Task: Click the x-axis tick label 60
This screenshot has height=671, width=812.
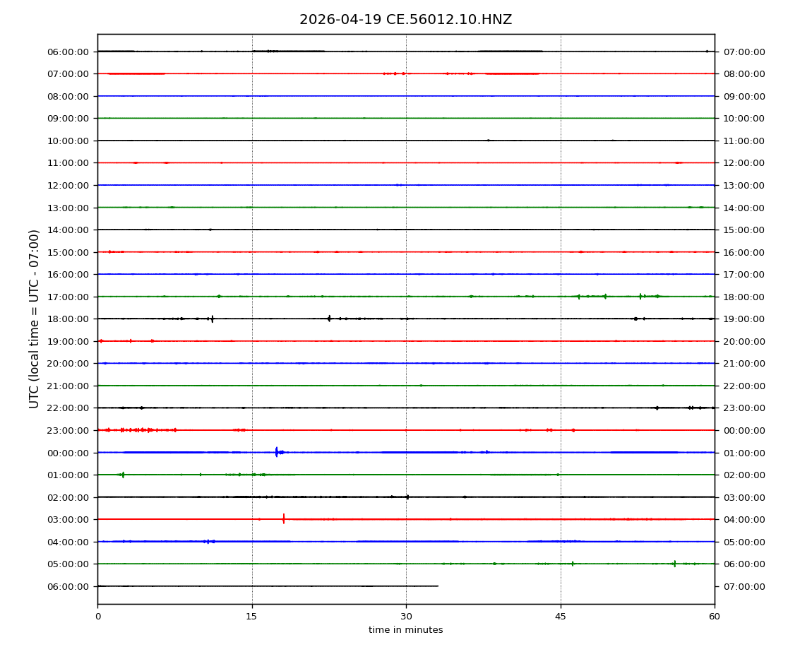Action: [715, 617]
